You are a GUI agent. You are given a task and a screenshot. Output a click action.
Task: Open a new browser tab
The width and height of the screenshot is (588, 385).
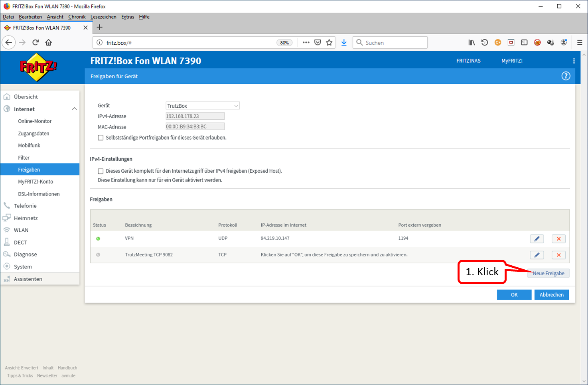click(100, 27)
